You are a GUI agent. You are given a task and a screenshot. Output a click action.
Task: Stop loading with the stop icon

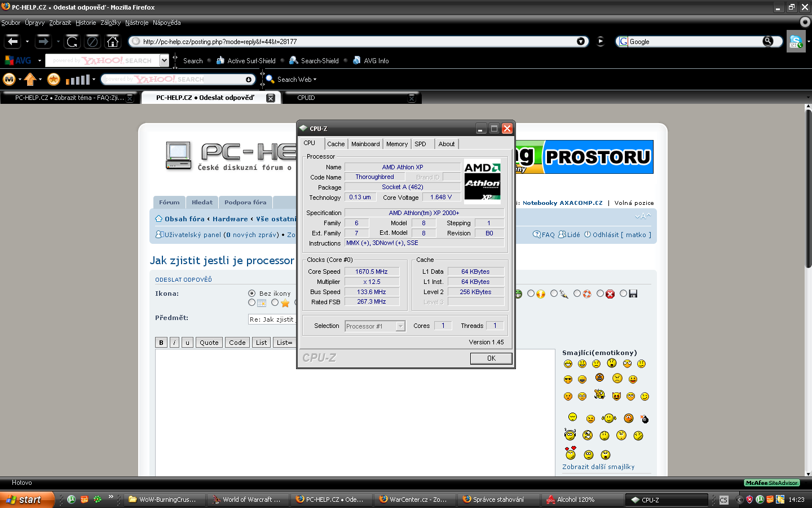tap(92, 41)
